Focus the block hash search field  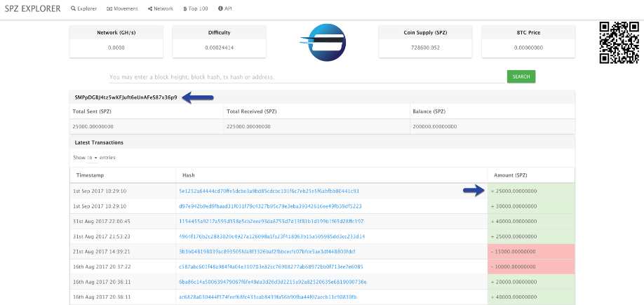(307, 76)
